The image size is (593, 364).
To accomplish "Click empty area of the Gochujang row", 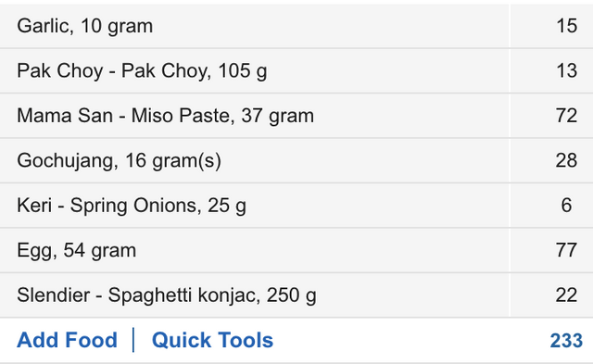I will pyautogui.click(x=363, y=160).
